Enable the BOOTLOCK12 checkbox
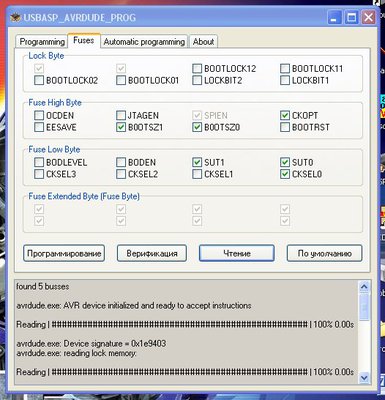 point(197,69)
